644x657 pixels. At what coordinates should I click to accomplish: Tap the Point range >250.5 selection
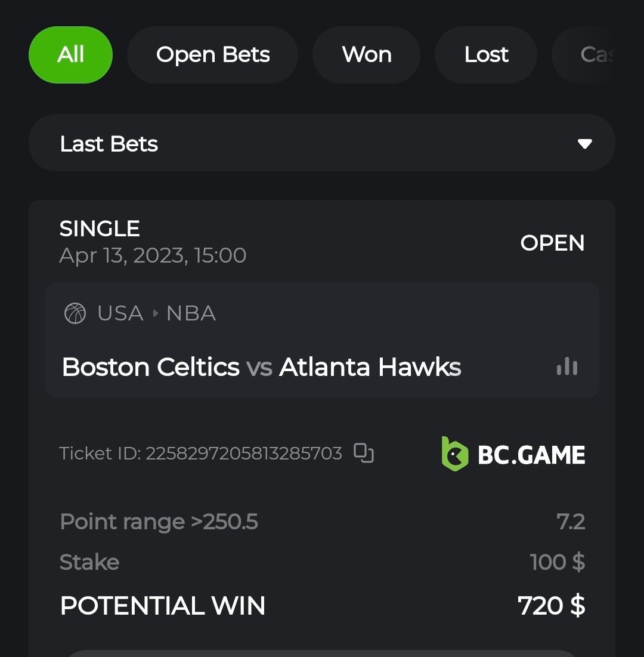click(x=159, y=522)
